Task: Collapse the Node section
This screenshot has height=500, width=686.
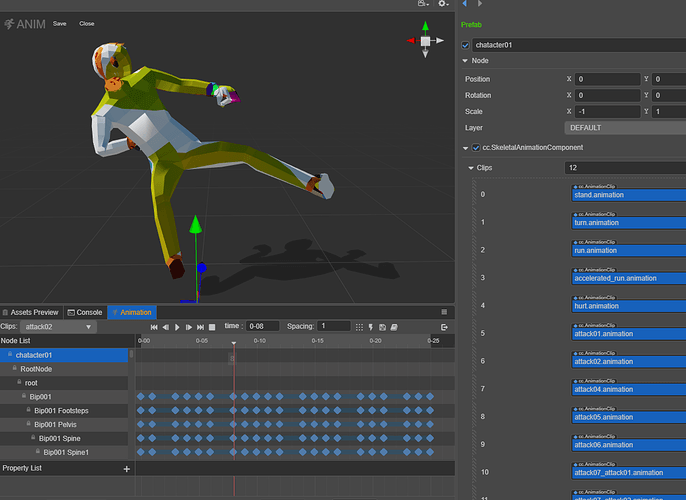Action: (x=465, y=60)
